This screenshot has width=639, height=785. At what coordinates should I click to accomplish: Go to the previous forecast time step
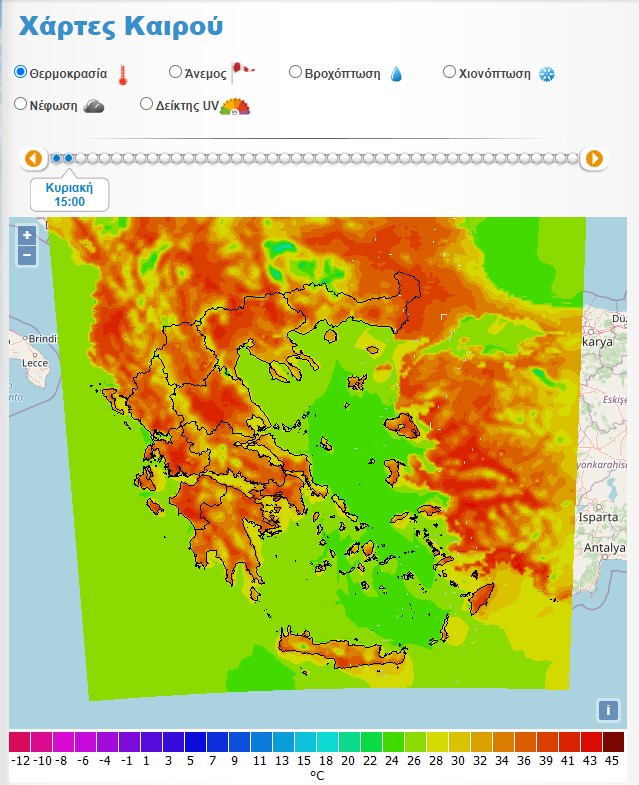pos(34,158)
